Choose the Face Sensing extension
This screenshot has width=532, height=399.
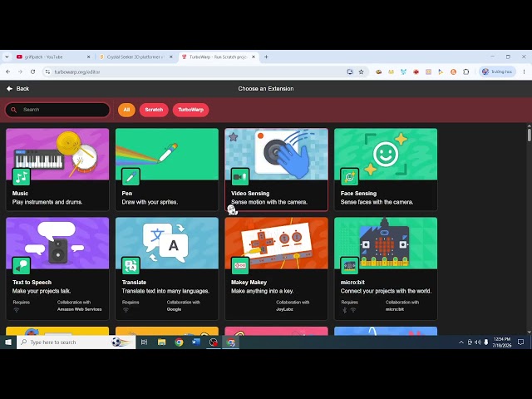(386, 170)
